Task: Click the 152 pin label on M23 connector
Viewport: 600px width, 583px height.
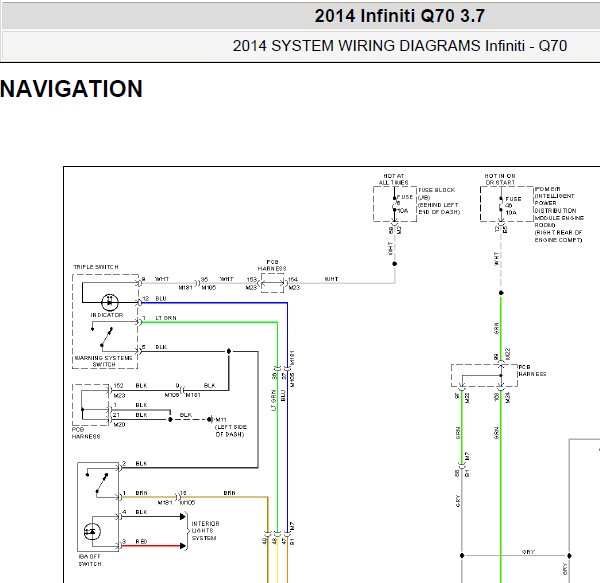Action: [119, 386]
